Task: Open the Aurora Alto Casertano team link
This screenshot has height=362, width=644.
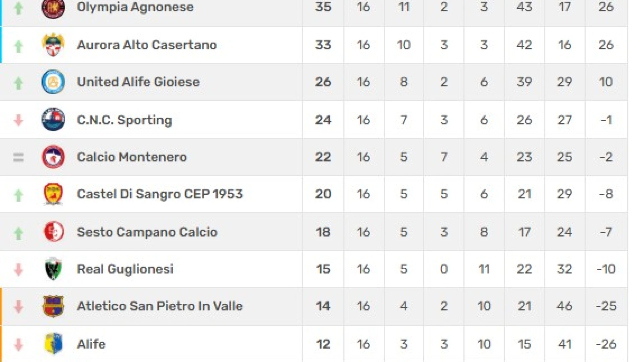Action: pyautogui.click(x=147, y=45)
